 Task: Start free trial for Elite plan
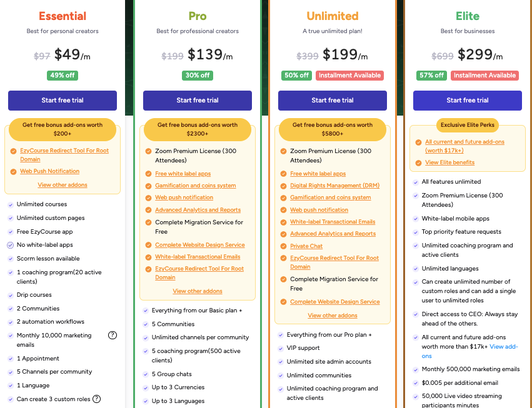click(x=468, y=101)
